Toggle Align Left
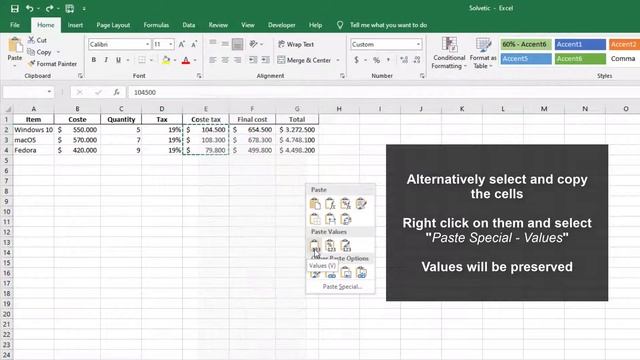This screenshot has width=640, height=360. click(x=213, y=60)
